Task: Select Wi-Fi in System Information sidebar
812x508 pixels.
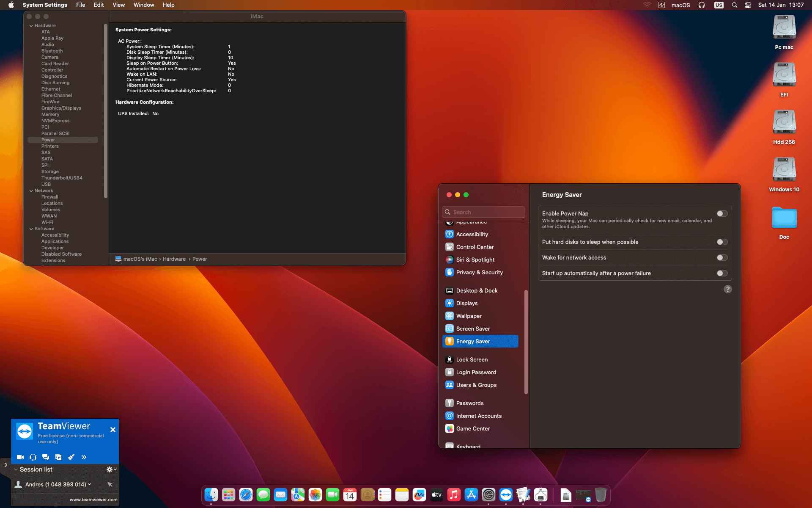Action: click(x=47, y=223)
